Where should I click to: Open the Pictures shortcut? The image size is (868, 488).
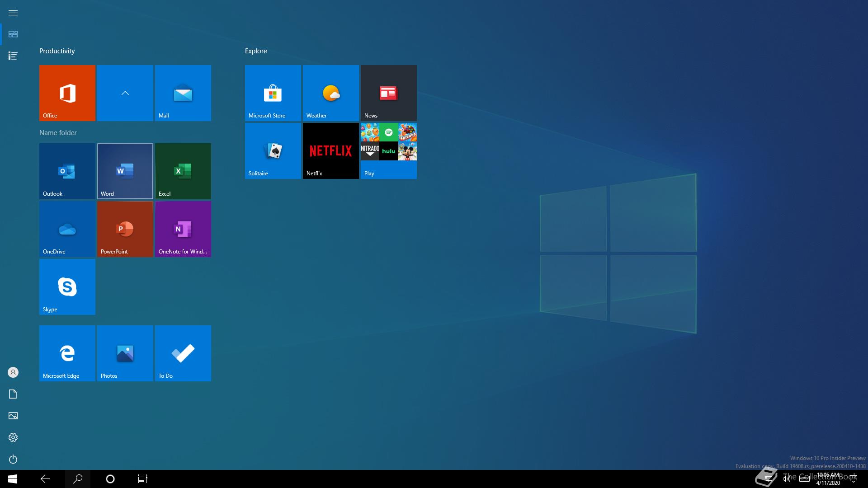13,416
